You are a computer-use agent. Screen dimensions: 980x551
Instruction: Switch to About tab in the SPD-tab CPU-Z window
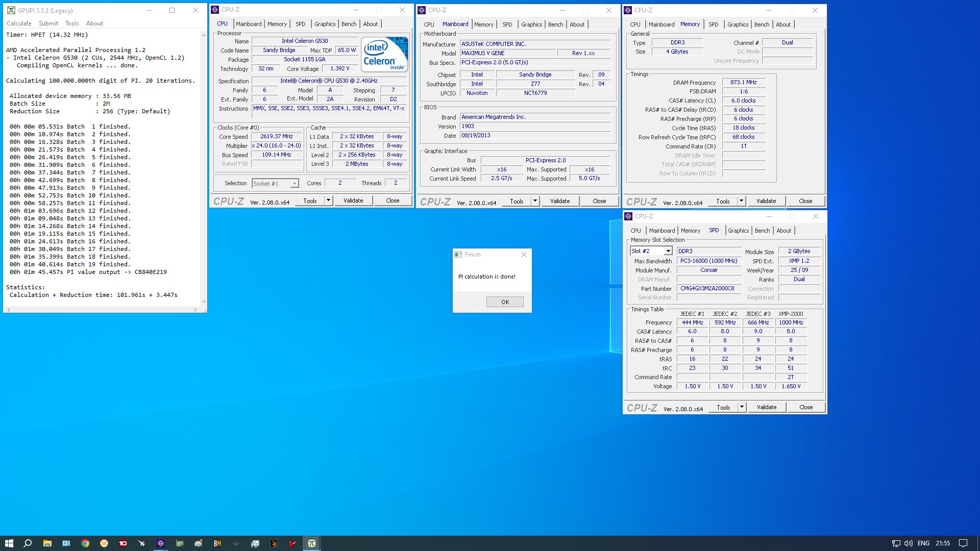783,231
